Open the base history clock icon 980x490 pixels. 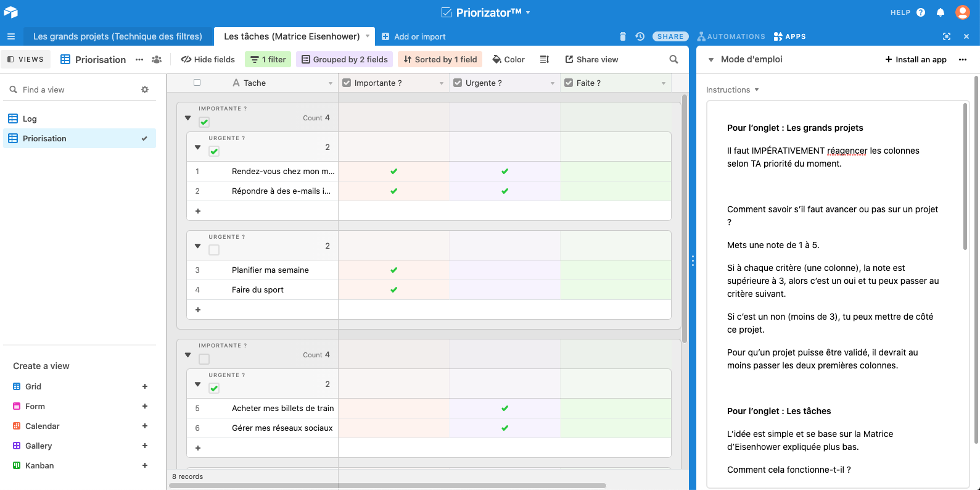(640, 36)
